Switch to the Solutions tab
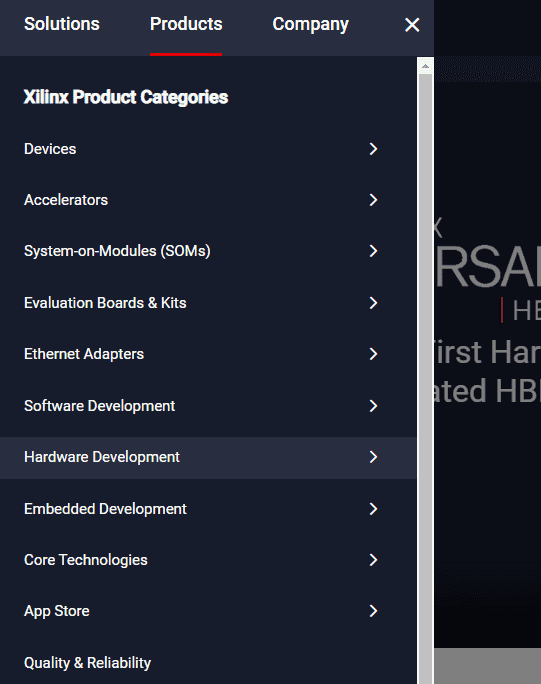541x684 pixels. click(x=62, y=24)
